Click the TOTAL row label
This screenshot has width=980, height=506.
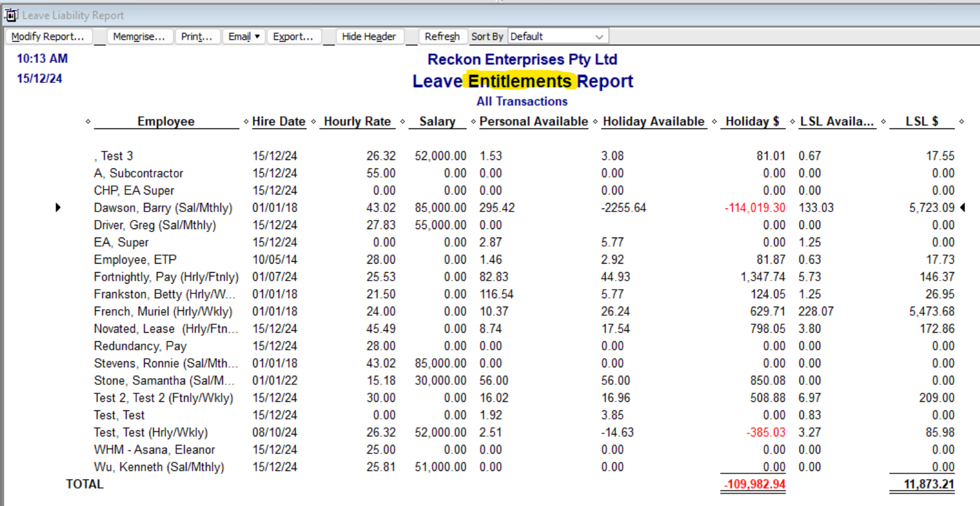coord(85,484)
